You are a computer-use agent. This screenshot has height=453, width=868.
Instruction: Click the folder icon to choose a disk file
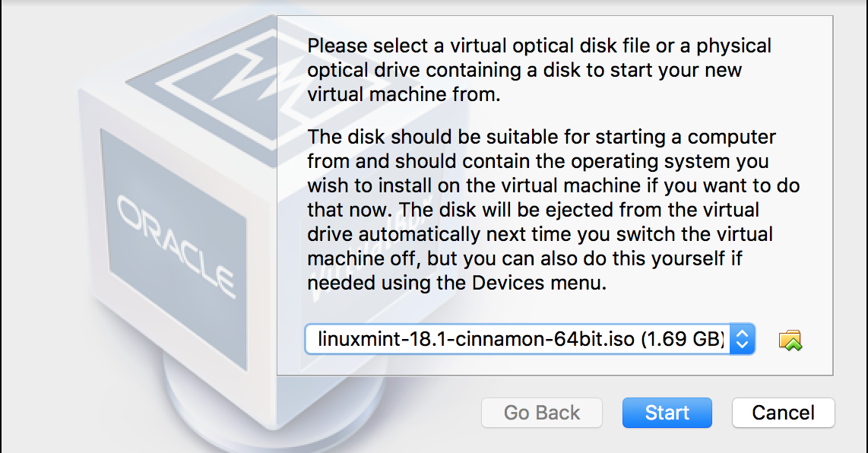coord(790,340)
